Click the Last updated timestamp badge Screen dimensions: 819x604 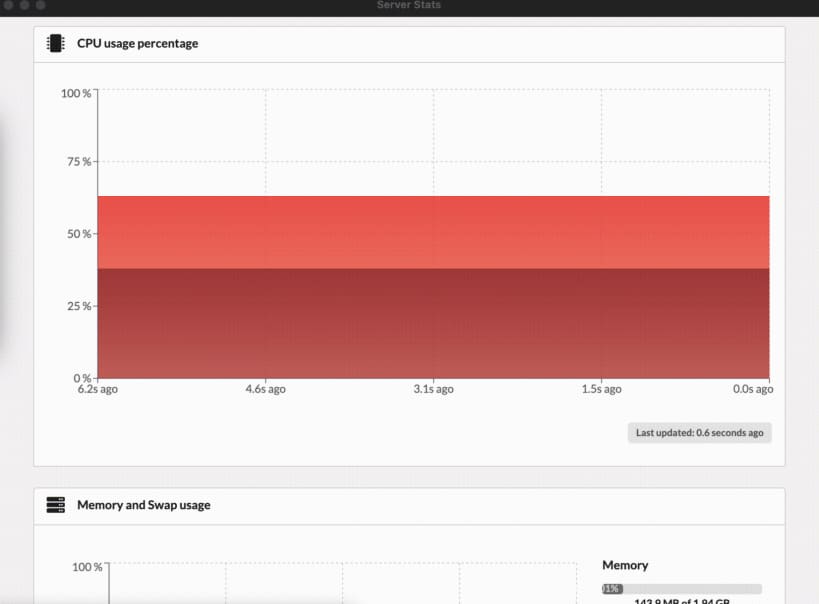click(x=698, y=432)
